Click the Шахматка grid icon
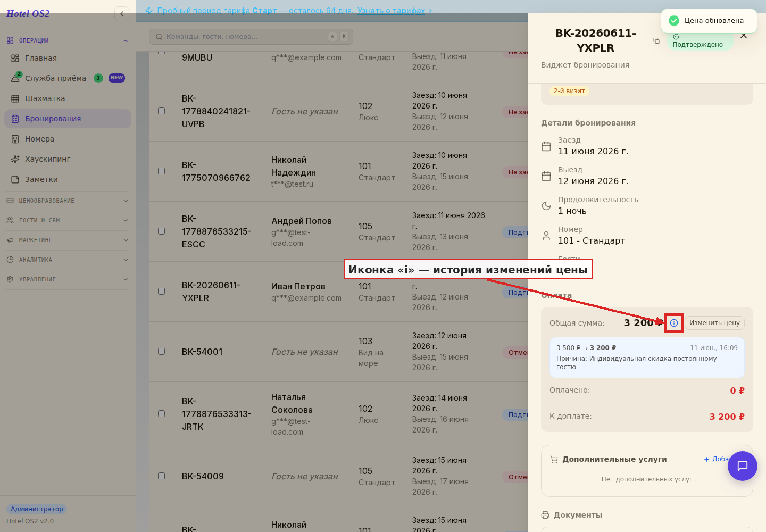 [15, 98]
